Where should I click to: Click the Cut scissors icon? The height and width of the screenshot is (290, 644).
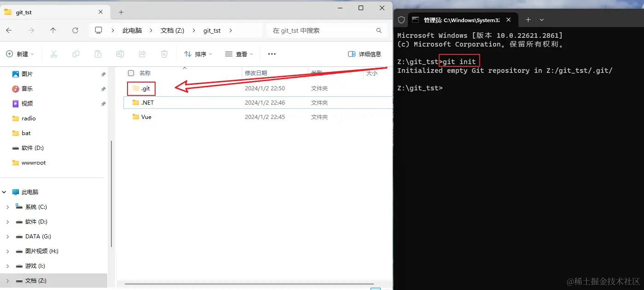[54, 54]
